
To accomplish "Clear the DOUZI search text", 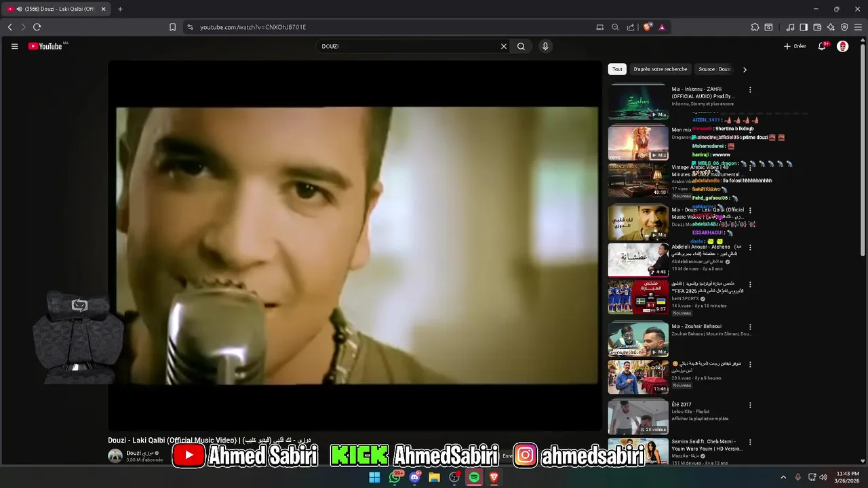I will (504, 46).
